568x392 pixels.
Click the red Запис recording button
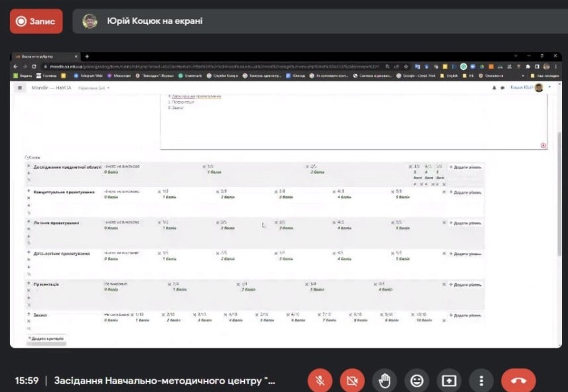tap(36, 22)
